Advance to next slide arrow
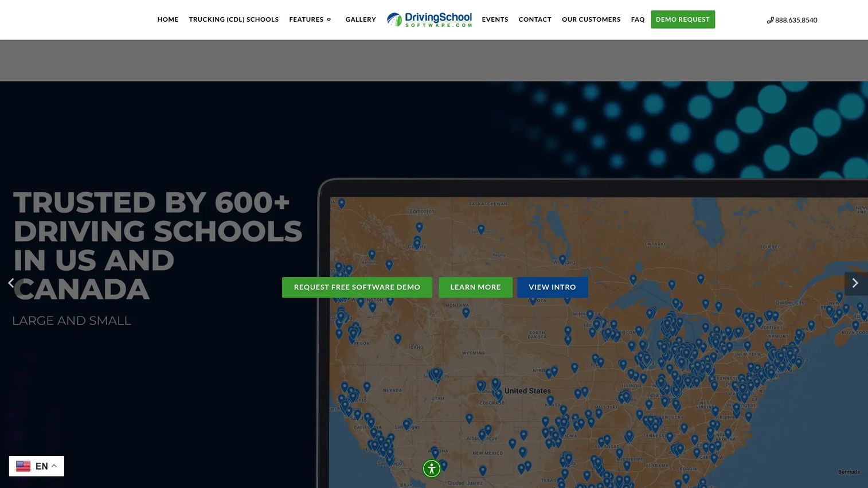Viewport: 868px width, 488px height. click(x=855, y=283)
